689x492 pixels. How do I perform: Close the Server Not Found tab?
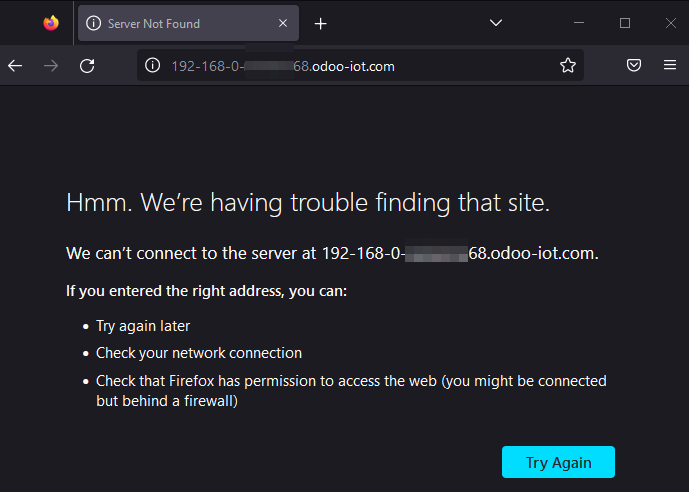click(283, 23)
